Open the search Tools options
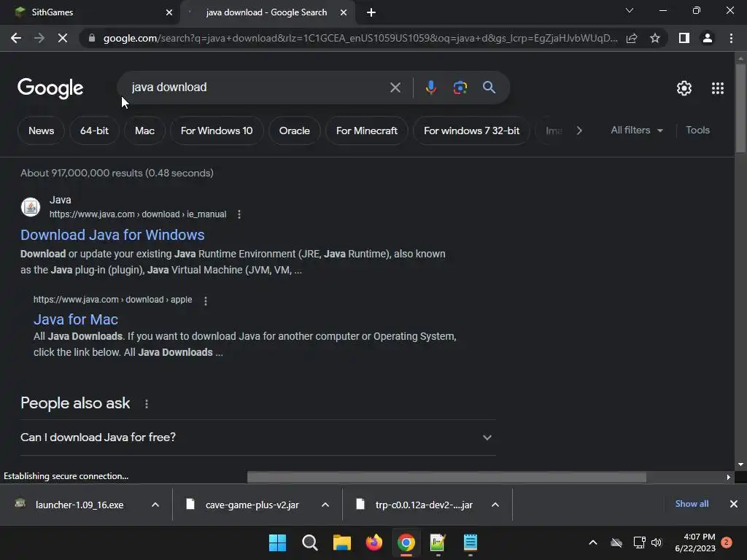The image size is (747, 560). pyautogui.click(x=697, y=130)
